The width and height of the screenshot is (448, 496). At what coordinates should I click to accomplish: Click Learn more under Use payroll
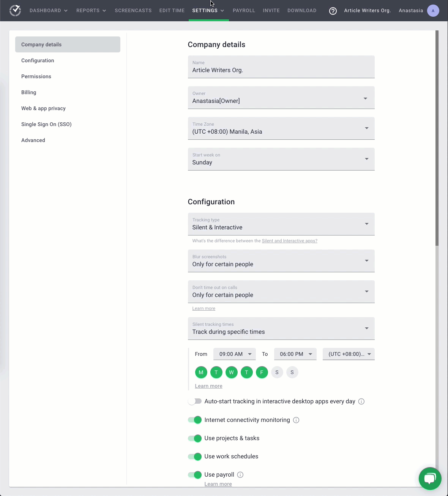pyautogui.click(x=218, y=484)
